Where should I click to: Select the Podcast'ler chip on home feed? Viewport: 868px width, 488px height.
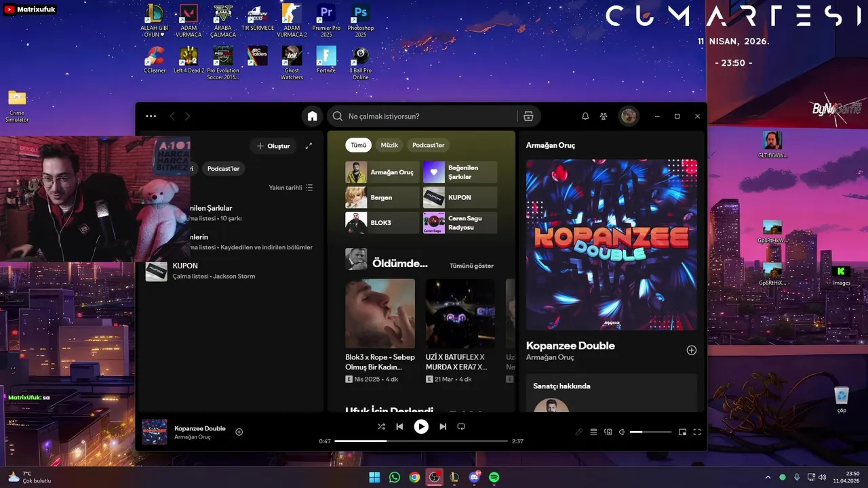(x=429, y=145)
